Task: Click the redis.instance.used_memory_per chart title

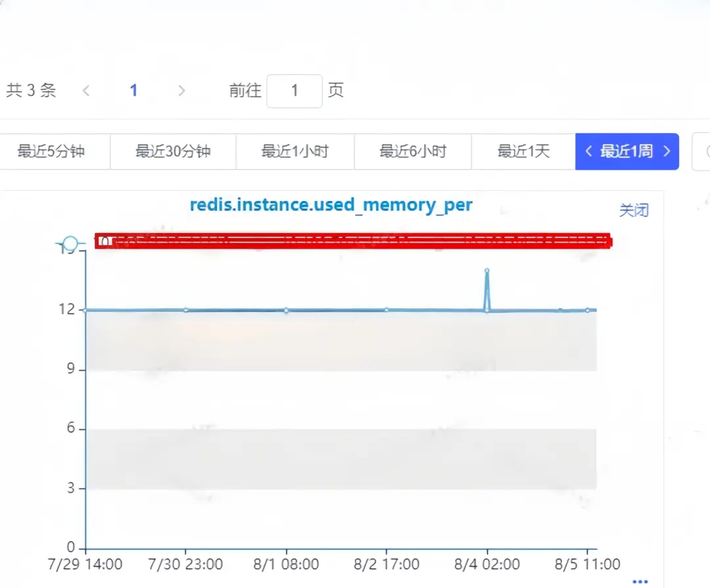Action: tap(331, 205)
